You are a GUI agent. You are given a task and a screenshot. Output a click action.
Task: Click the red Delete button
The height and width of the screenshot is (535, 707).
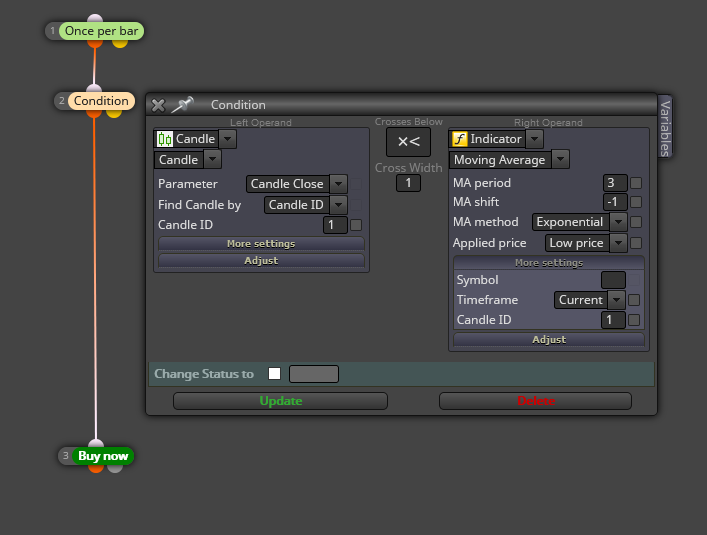click(x=536, y=401)
